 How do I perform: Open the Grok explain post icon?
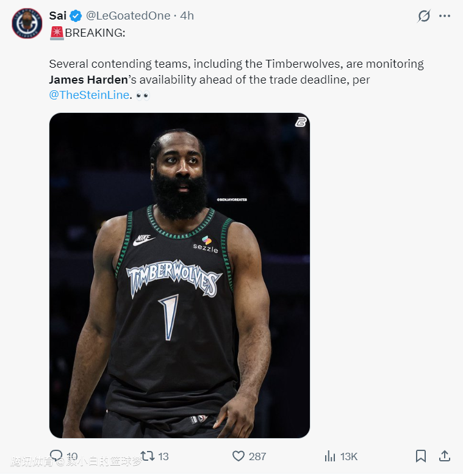click(423, 16)
